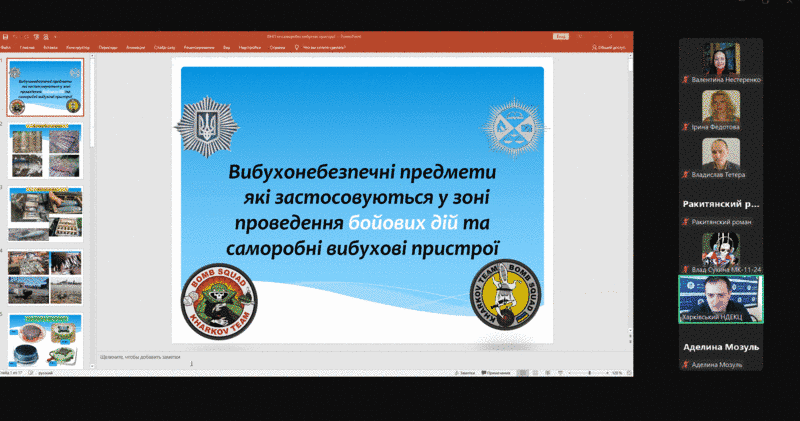This screenshot has height=421, width=800.
Task: Click the русский language indicator
Action: point(45,373)
